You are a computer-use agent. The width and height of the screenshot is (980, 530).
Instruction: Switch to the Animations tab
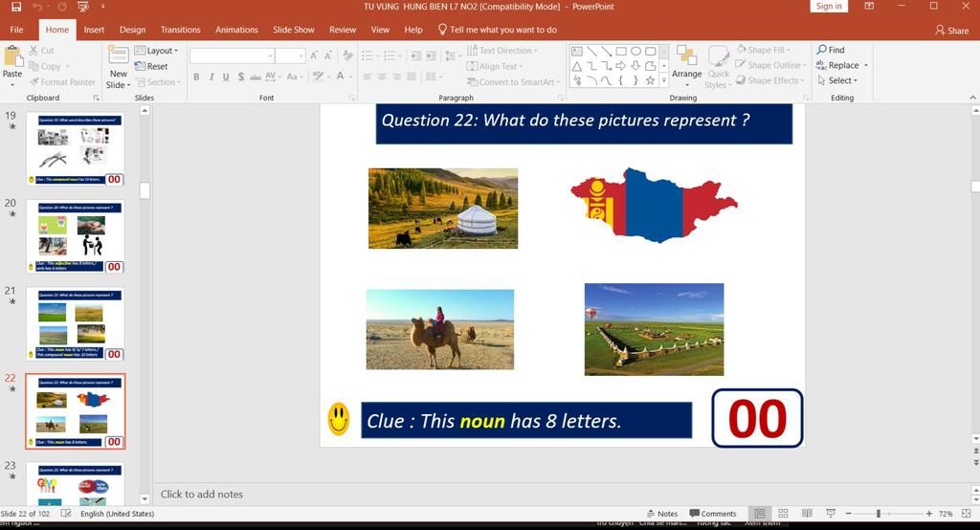(237, 30)
